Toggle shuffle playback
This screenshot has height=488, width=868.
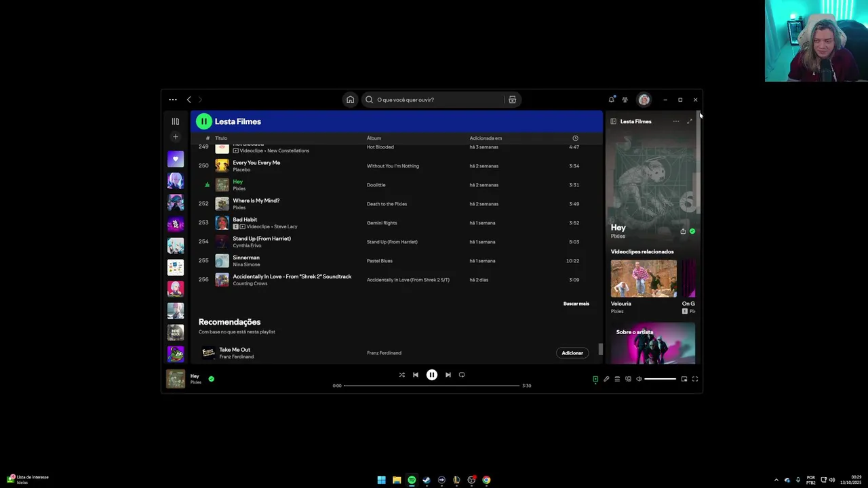click(401, 375)
